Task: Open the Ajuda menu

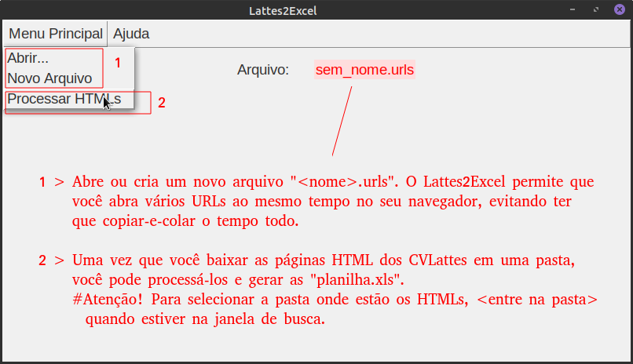Action: point(131,34)
